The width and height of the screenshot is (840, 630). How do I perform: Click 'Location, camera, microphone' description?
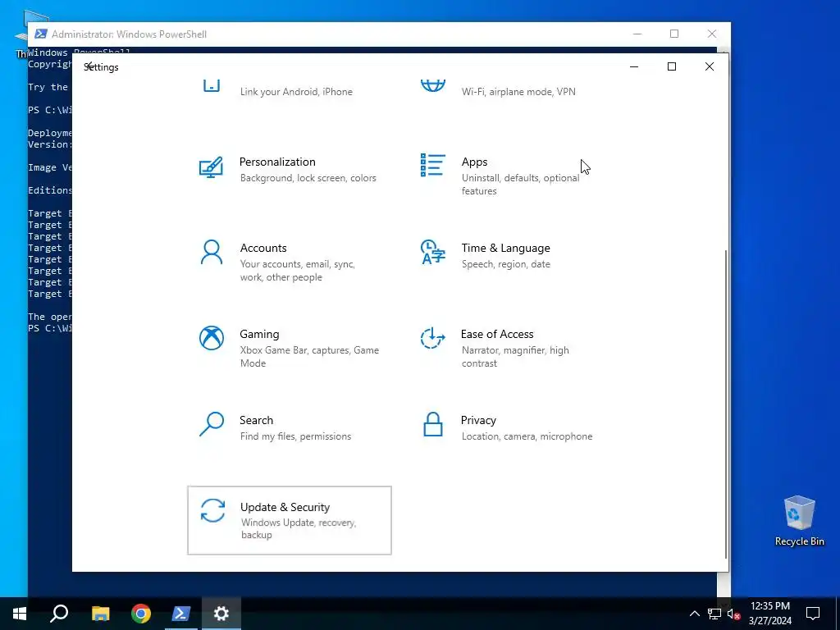pyautogui.click(x=527, y=436)
